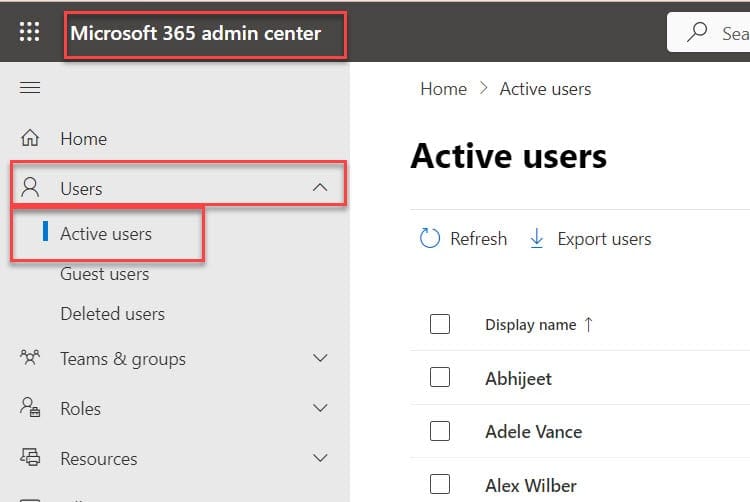
Task: Click Home in the breadcrumb
Action: click(443, 89)
